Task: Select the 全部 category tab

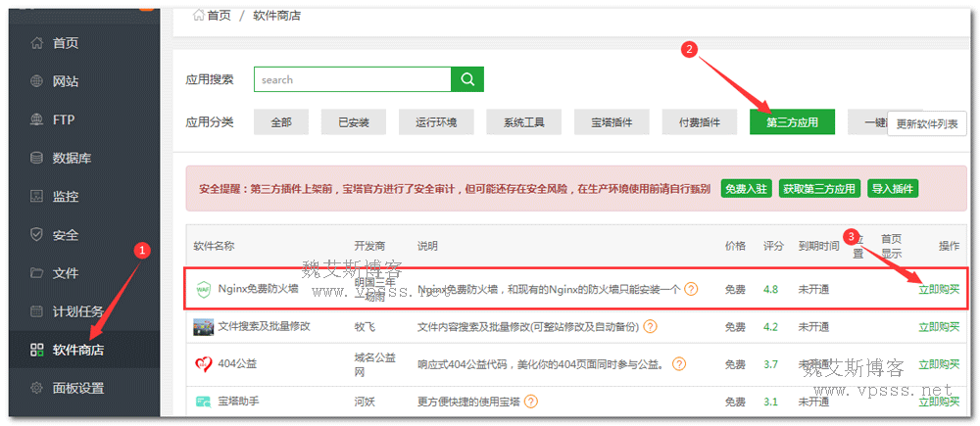Action: click(281, 121)
